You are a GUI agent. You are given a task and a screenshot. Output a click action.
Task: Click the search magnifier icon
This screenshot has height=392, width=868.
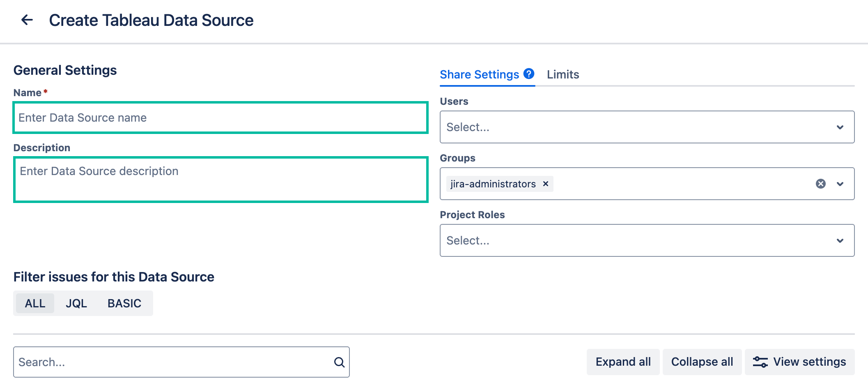click(339, 362)
